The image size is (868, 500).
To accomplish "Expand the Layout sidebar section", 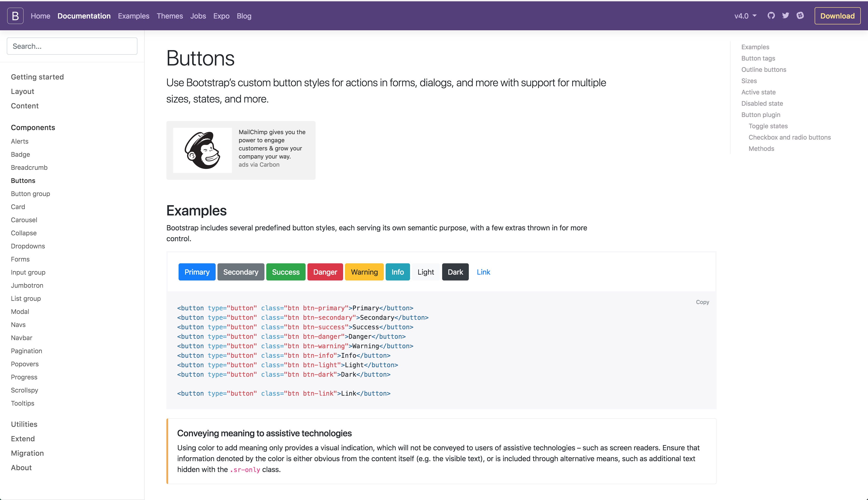I will (x=23, y=91).
